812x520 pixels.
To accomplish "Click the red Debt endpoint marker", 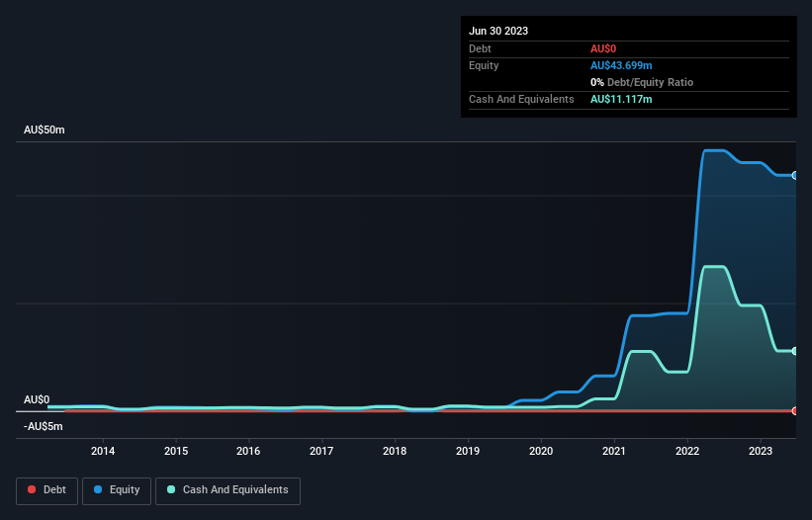I will 795,411.
